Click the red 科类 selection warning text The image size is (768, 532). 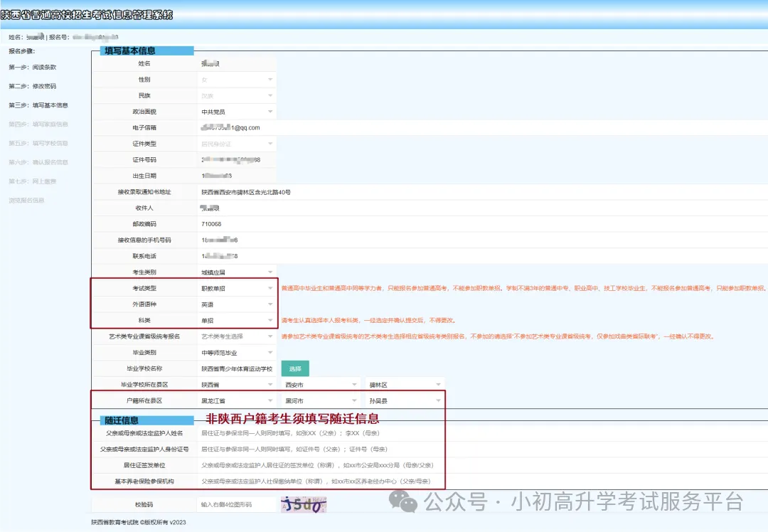click(x=369, y=320)
